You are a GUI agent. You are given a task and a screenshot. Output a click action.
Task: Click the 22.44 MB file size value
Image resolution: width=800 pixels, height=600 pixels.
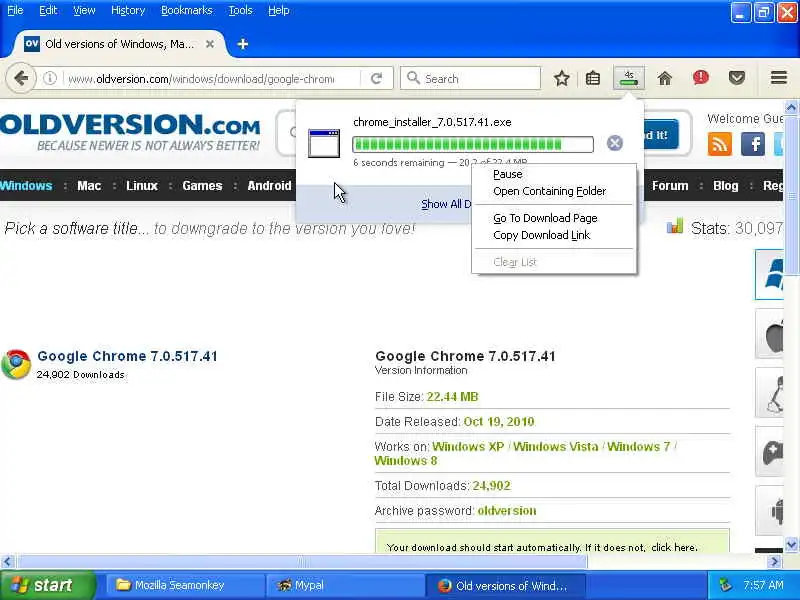[x=452, y=397]
